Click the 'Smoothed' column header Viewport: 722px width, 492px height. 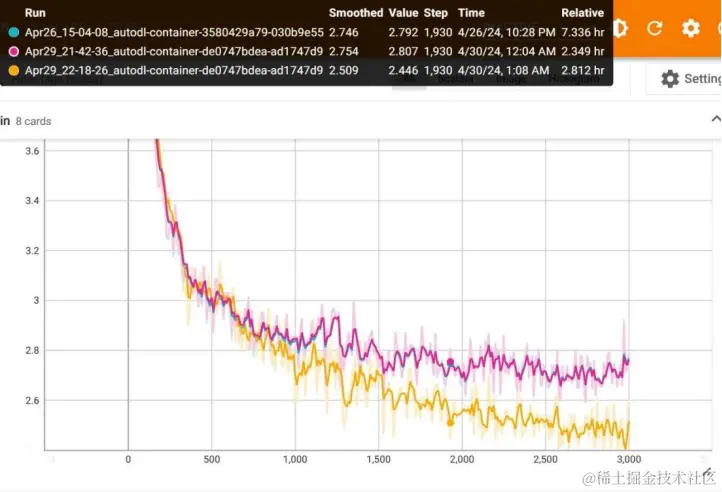click(355, 13)
